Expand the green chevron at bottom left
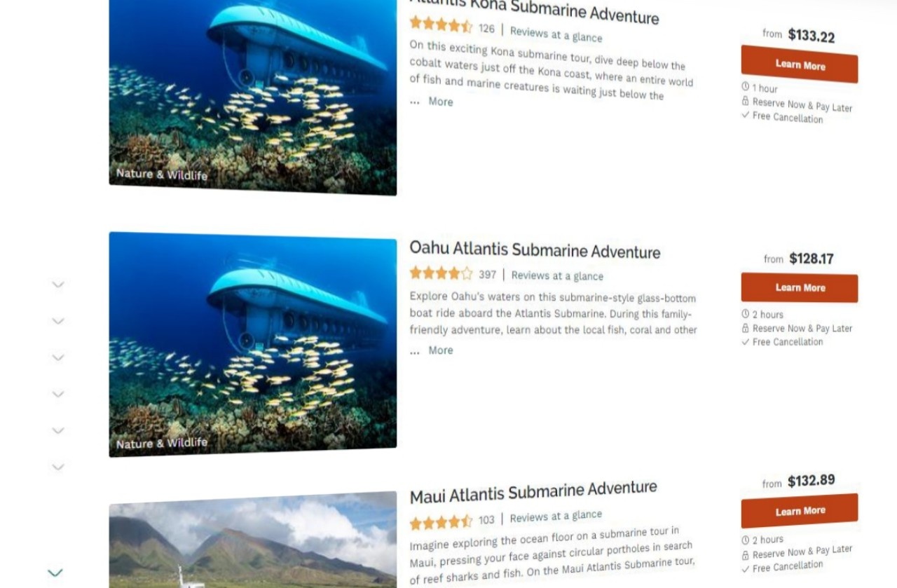Screen dimensions: 897x588 [x=55, y=573]
